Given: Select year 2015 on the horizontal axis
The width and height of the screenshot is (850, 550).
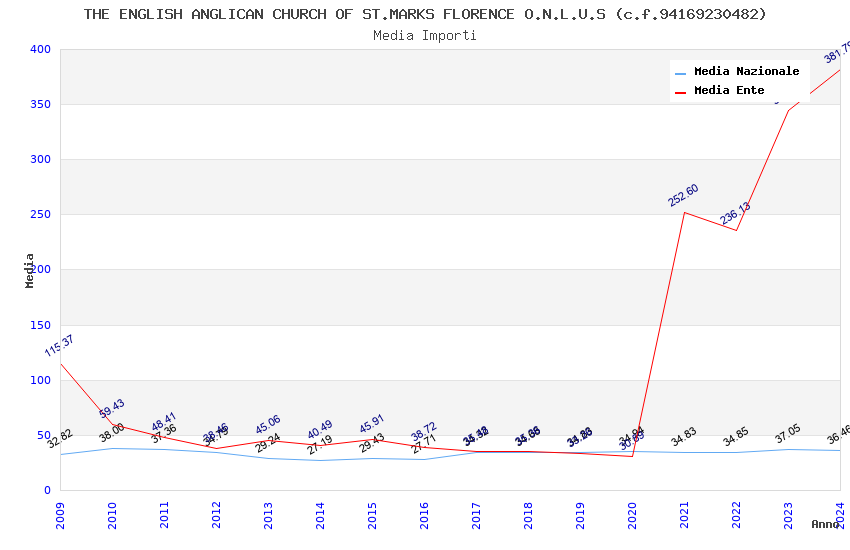Looking at the screenshot, I should 372,515.
